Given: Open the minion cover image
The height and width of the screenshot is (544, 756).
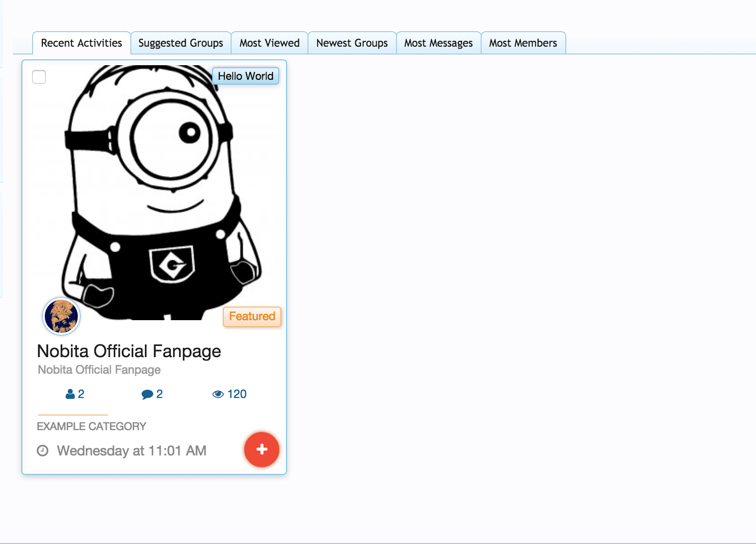Looking at the screenshot, I should click(x=154, y=192).
